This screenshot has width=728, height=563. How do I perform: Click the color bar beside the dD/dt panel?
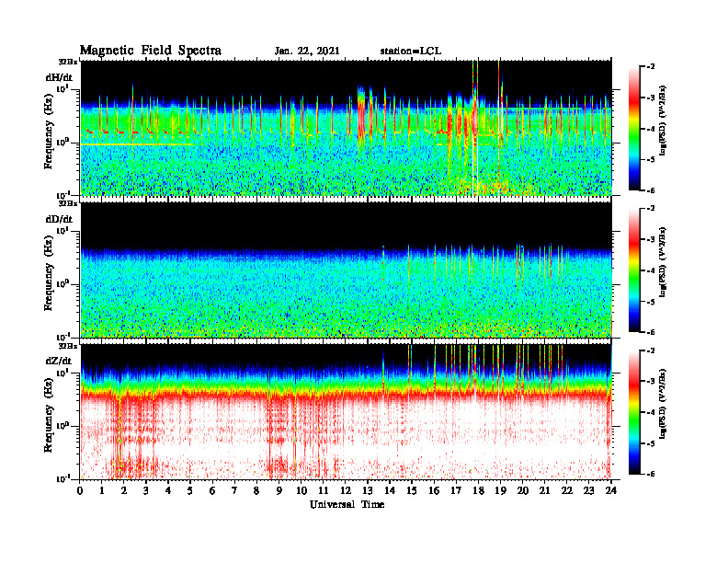click(634, 270)
